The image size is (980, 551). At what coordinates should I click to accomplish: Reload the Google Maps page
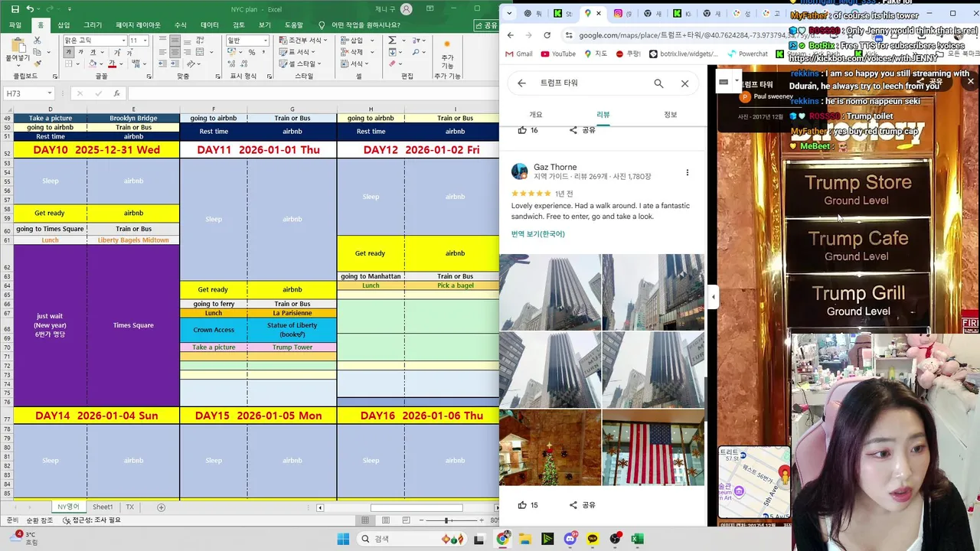tap(547, 35)
